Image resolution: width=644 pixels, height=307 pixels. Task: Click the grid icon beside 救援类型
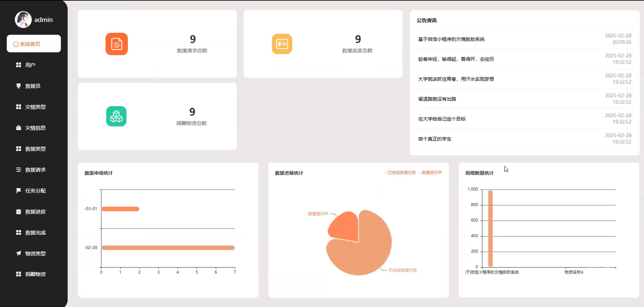pos(18,149)
